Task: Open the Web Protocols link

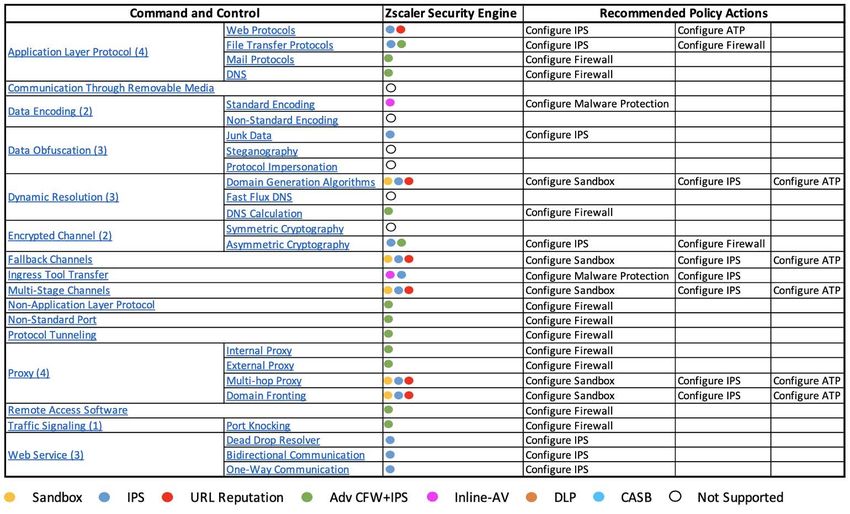Action: point(261,30)
